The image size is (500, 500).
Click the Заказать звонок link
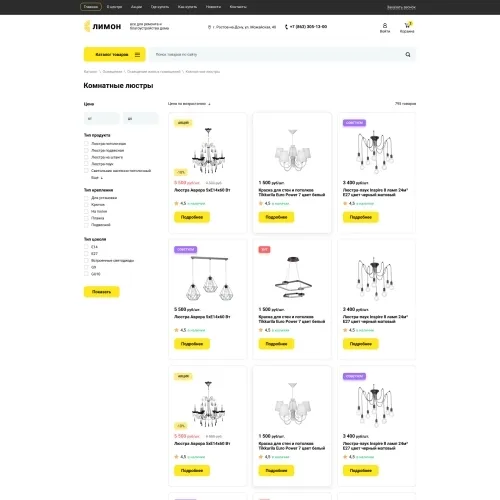(401, 7)
